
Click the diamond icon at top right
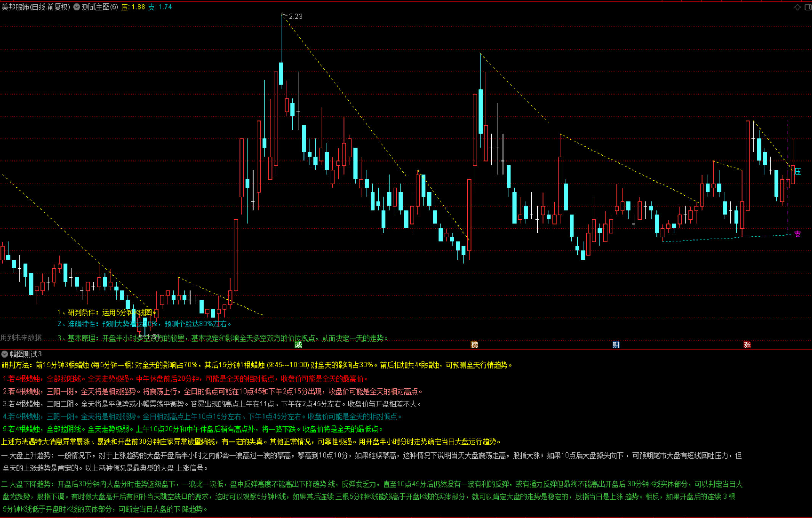coord(797,7)
